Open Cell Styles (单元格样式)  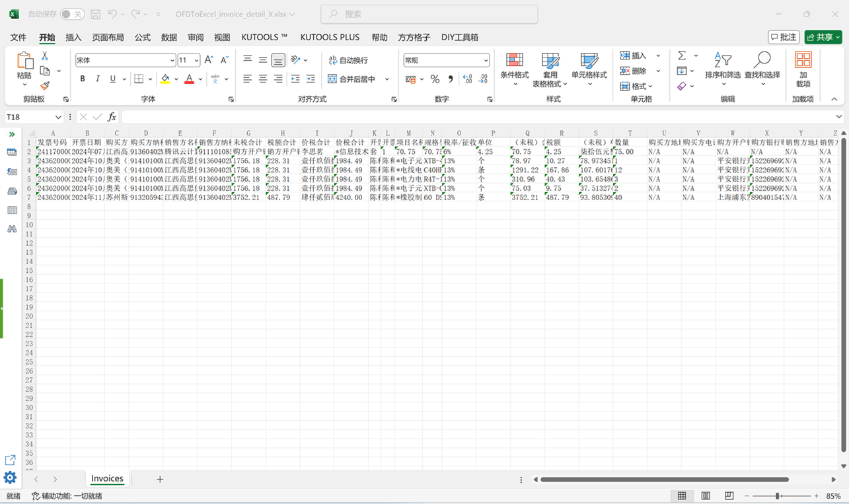click(x=589, y=69)
